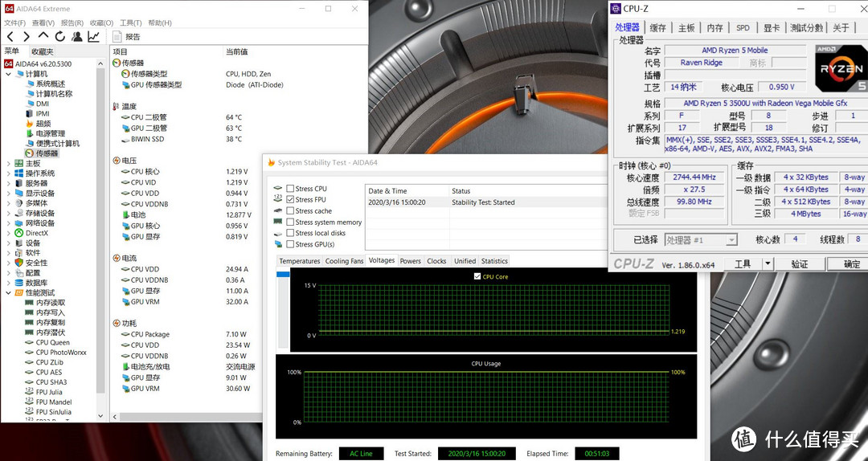This screenshot has width=868, height=461.
Task: Open the 文件(F) menu in AIDA64
Action: [15, 22]
